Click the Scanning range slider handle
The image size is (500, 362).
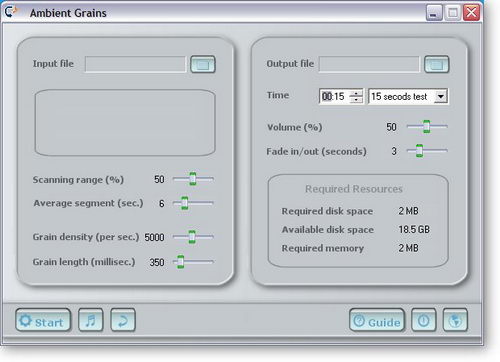[x=193, y=179]
